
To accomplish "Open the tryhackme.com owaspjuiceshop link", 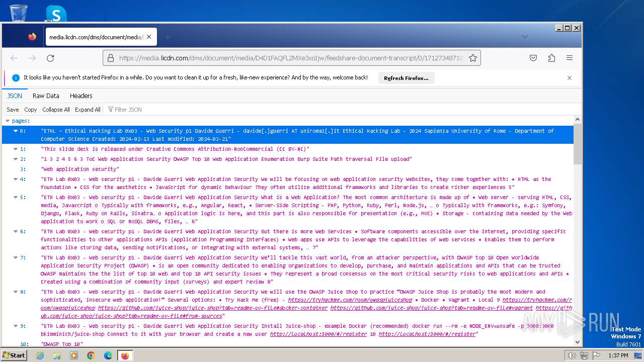I will click(x=350, y=300).
